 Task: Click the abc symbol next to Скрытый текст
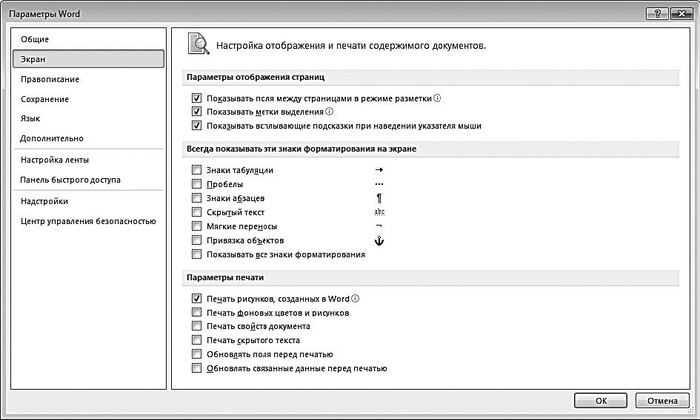click(379, 212)
